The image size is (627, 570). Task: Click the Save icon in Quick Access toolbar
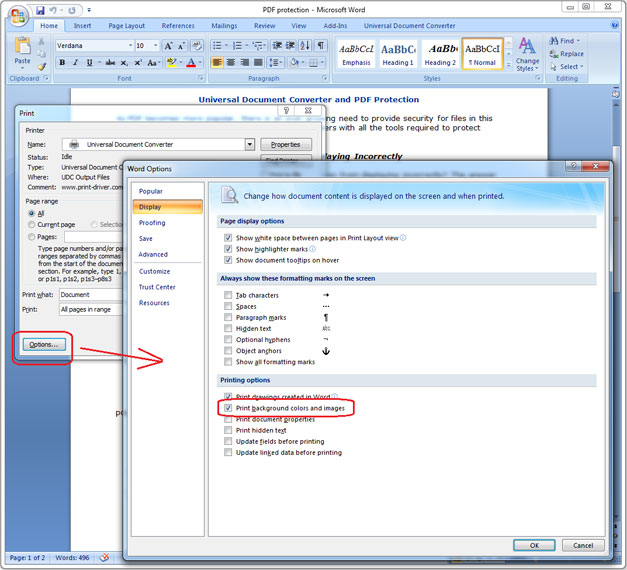point(40,10)
